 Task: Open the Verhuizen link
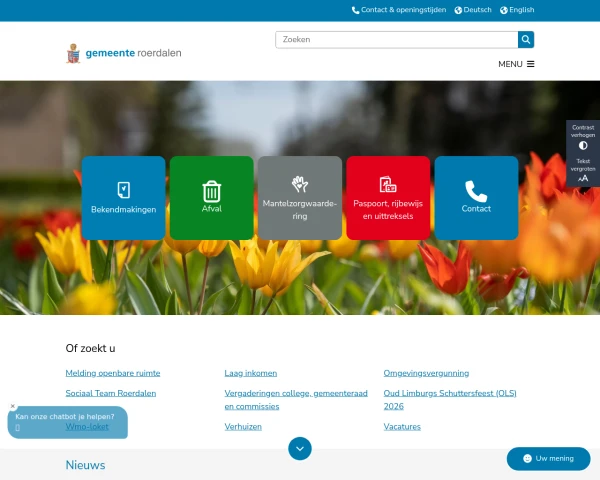[x=243, y=426]
